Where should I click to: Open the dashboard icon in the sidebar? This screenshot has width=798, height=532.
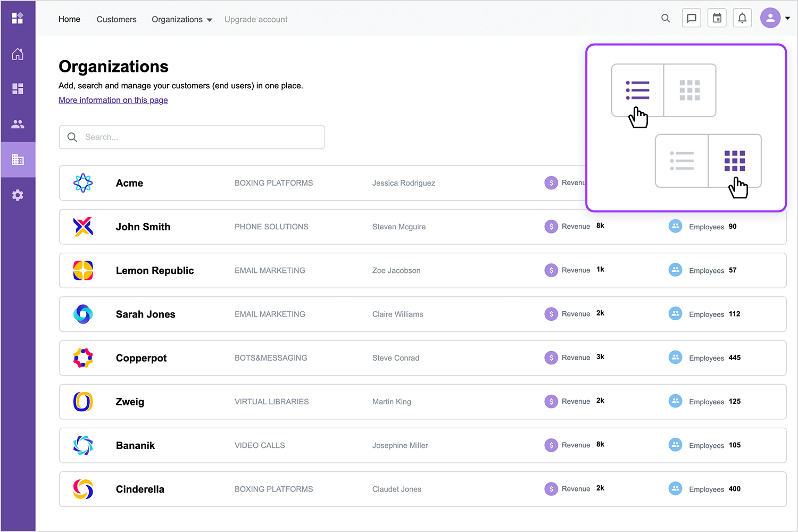[18, 89]
